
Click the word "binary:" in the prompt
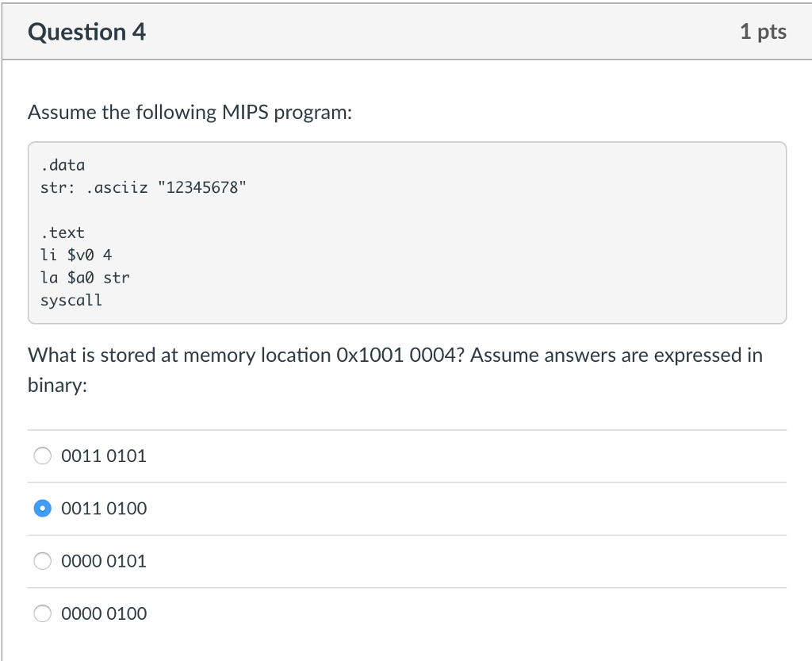[56, 385]
